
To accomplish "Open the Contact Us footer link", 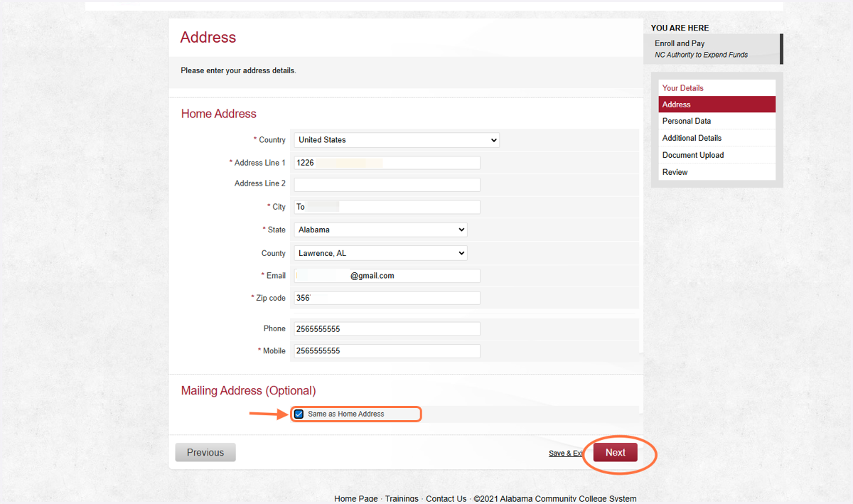I will pyautogui.click(x=446, y=499).
